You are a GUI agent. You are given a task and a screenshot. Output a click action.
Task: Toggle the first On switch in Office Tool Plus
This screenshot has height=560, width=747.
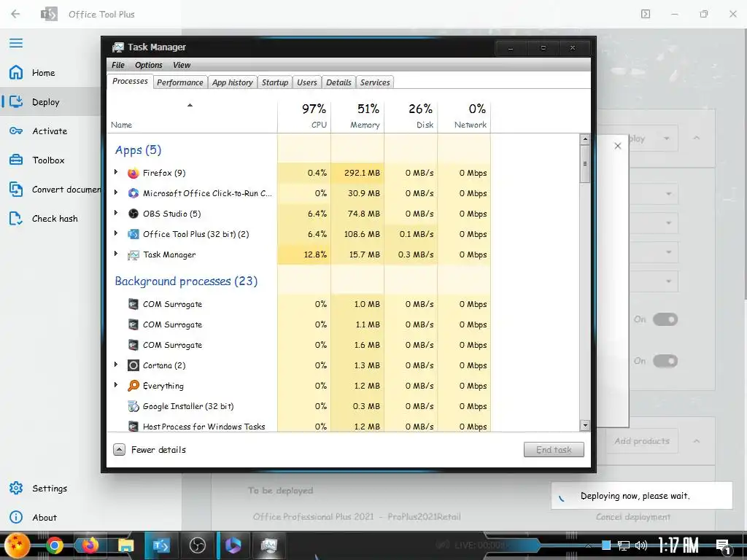coord(665,319)
